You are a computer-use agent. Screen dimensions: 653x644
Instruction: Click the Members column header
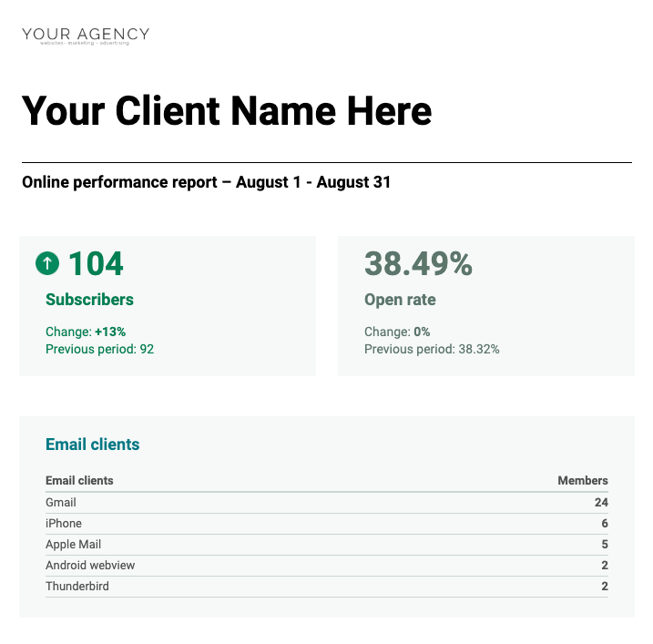[x=582, y=480]
